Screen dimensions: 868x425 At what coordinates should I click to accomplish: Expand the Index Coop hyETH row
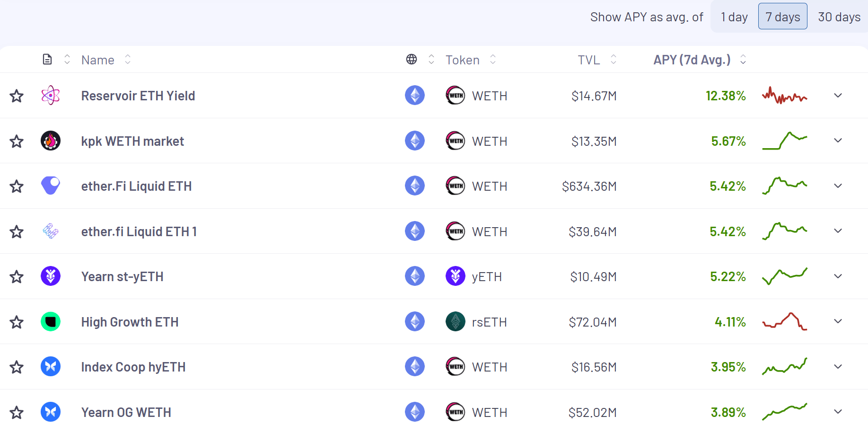tap(838, 367)
